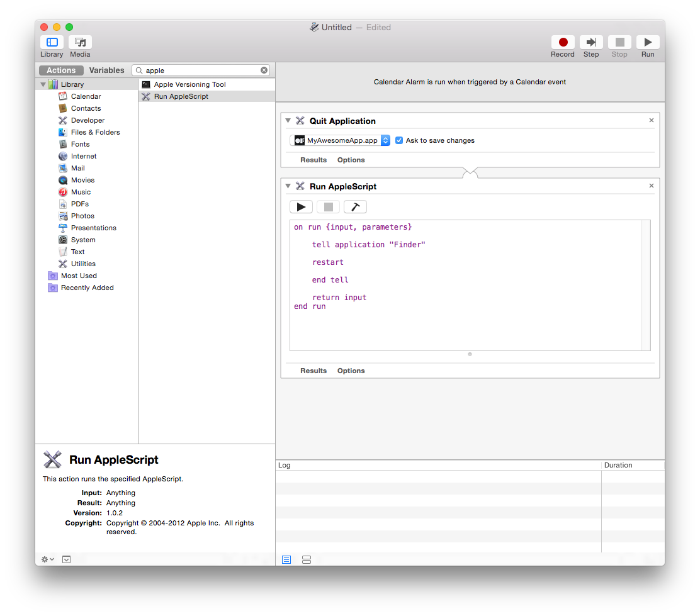Show Results of Quit Application action
Screen dimensions: 700x616
[x=313, y=160]
